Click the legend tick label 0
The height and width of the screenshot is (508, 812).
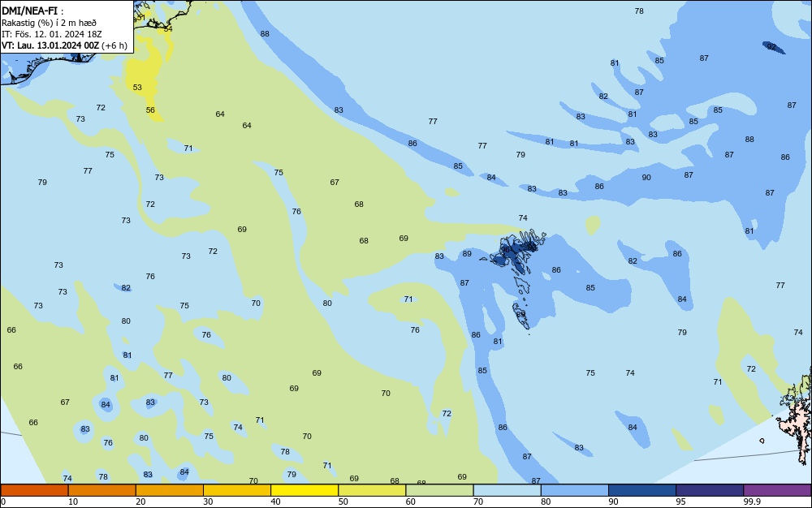pyautogui.click(x=3, y=502)
